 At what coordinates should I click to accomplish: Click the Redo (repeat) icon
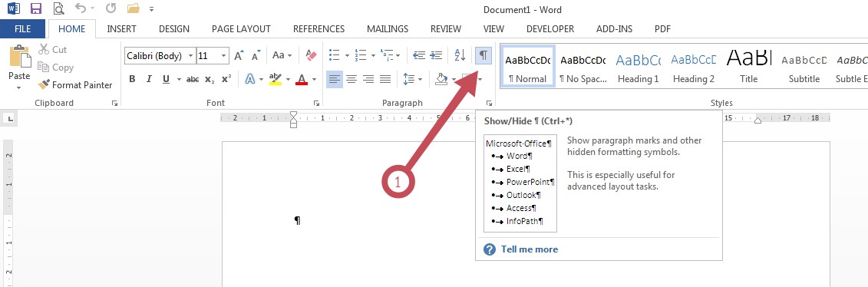pyautogui.click(x=111, y=9)
